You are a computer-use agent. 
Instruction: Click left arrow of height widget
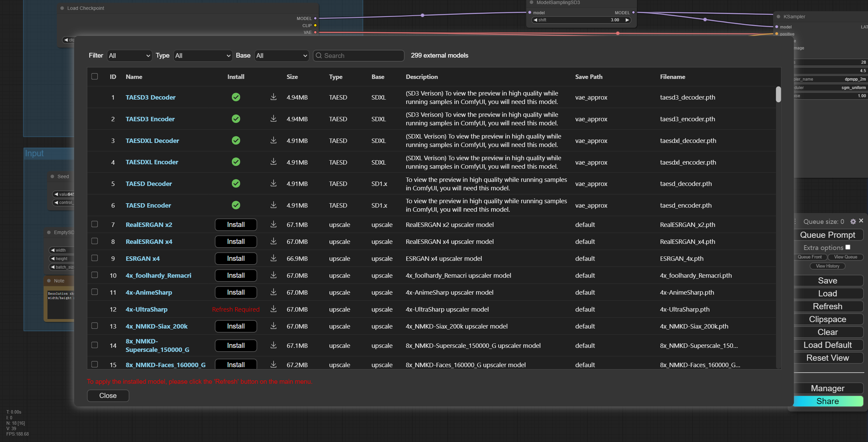[x=53, y=259]
